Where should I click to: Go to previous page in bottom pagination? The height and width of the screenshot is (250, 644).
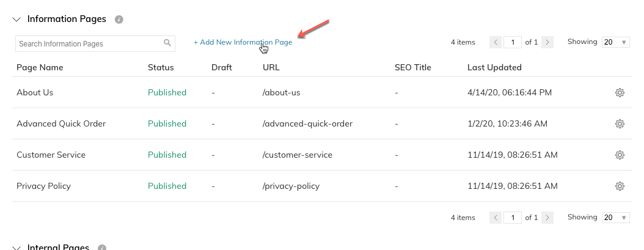[x=496, y=218]
